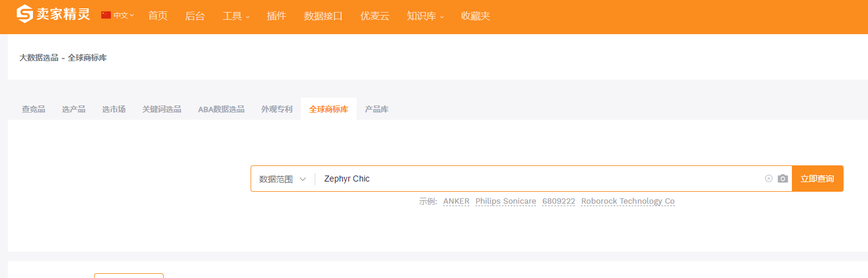
Task: Open 后台 from the navigation bar
Action: point(195,16)
